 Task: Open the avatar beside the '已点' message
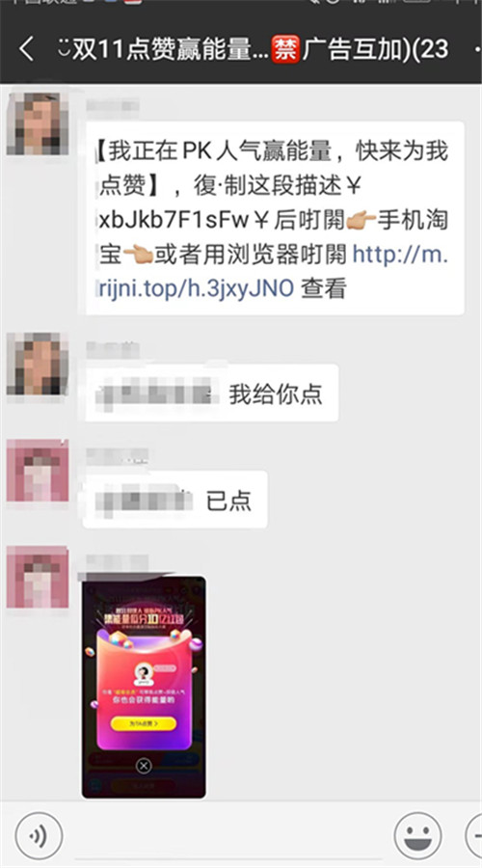pos(37,471)
